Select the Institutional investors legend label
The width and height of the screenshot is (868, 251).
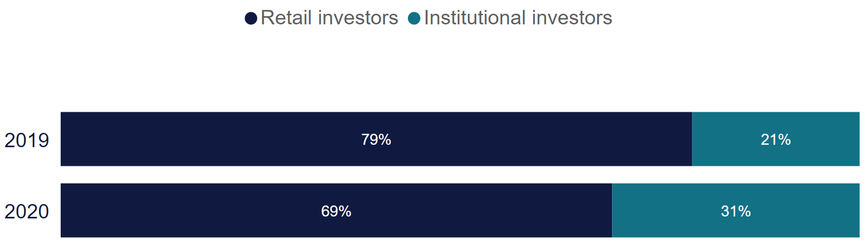point(518,18)
